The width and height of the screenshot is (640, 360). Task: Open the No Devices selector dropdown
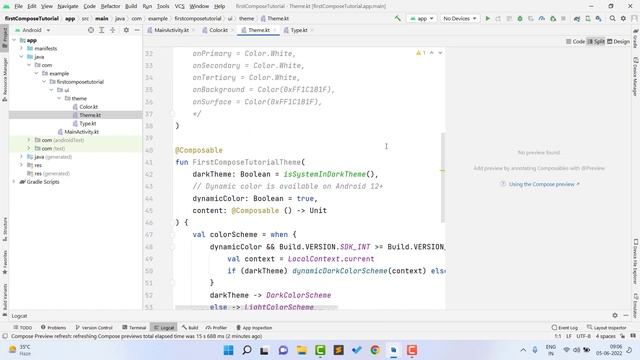click(460, 18)
